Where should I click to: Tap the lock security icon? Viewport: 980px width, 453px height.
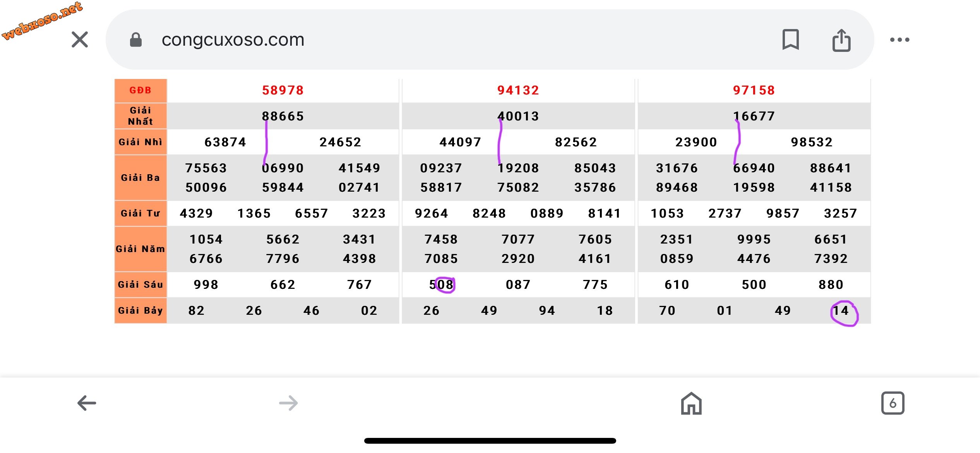point(135,39)
